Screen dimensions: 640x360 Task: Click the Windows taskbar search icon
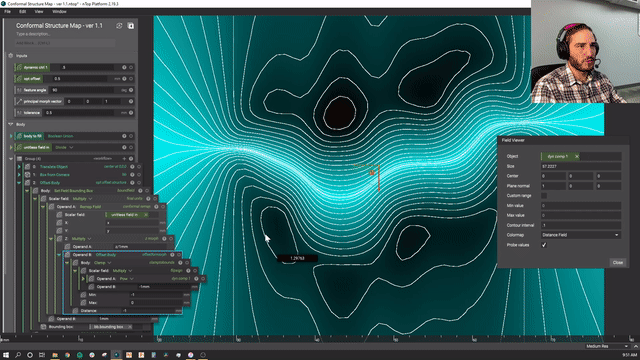pyautogui.click(x=18, y=355)
